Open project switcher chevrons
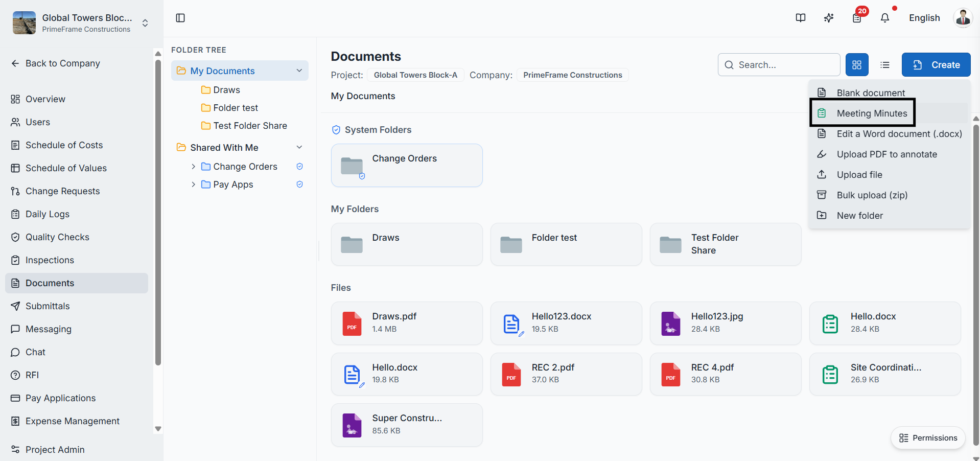Screen dimensions: 980x461 click(145, 23)
